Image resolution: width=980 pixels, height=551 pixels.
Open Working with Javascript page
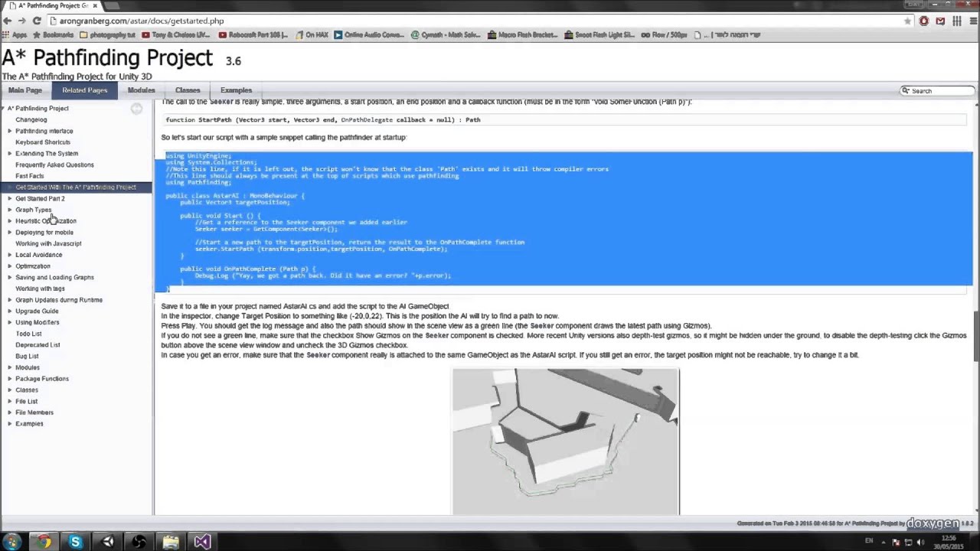click(x=48, y=243)
